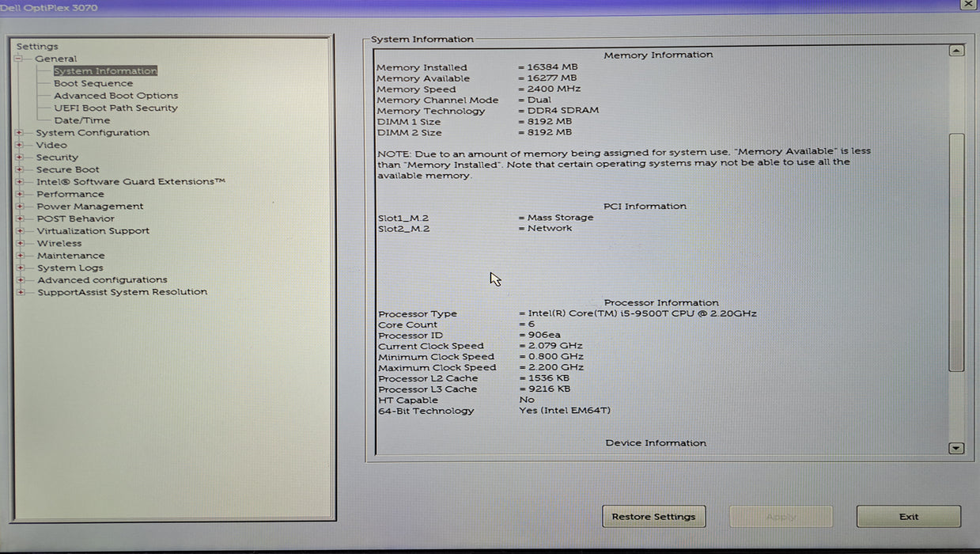
Task: Click the System Information scrollbar thumb
Action: pos(956,252)
